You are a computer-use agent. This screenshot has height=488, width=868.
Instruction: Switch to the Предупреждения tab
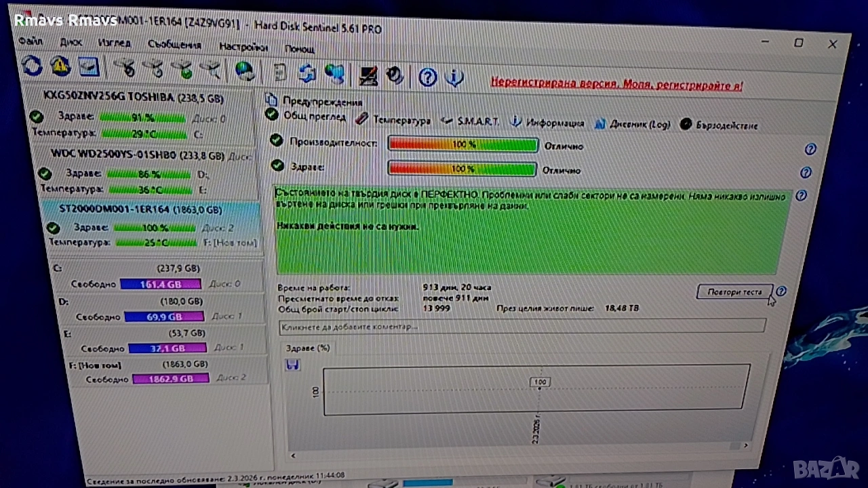[315, 102]
